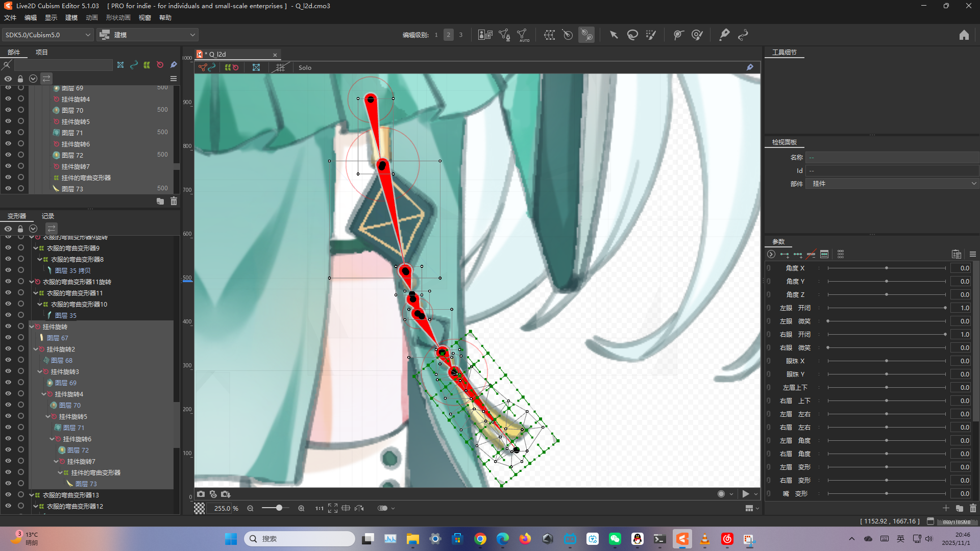Collapse 挂件旋转2 tree node
The width and height of the screenshot is (980, 551).
coord(36,349)
